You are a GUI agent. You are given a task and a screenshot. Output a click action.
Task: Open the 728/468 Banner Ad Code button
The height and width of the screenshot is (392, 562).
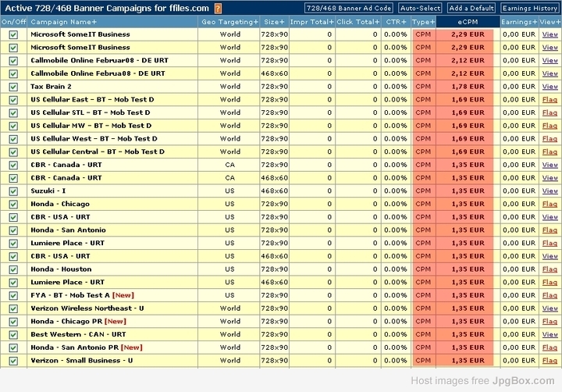tap(348, 8)
